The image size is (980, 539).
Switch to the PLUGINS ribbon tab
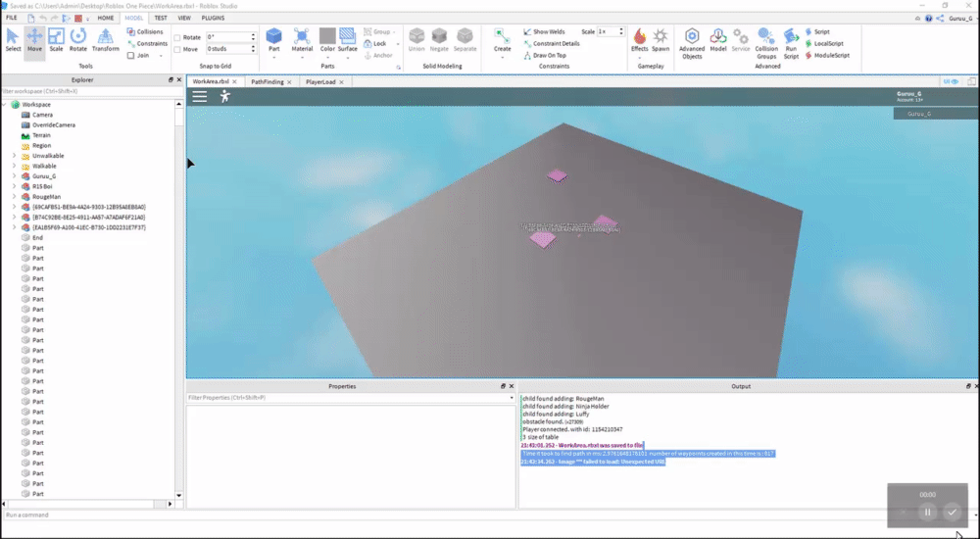(213, 19)
